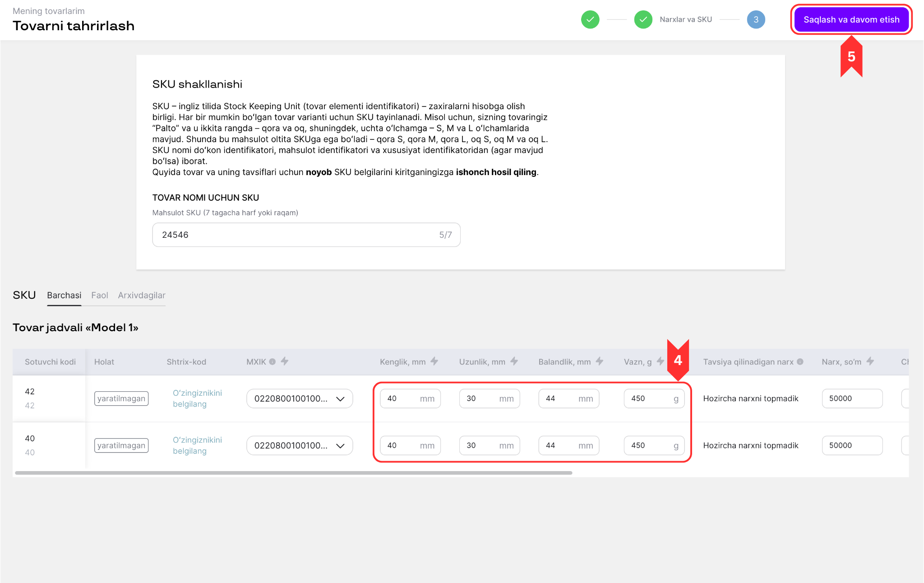Click the lightning icon next to MXIK

pos(285,361)
